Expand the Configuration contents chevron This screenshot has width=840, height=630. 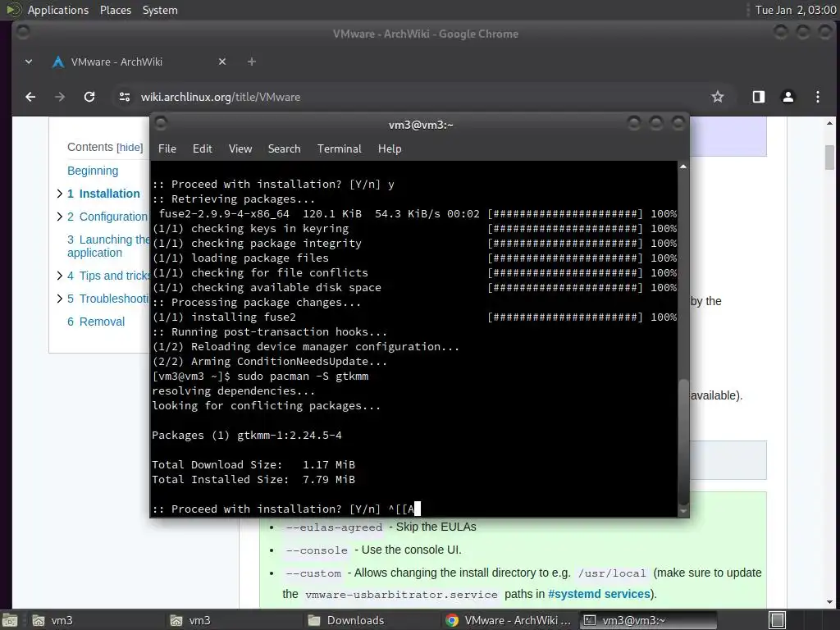point(59,217)
